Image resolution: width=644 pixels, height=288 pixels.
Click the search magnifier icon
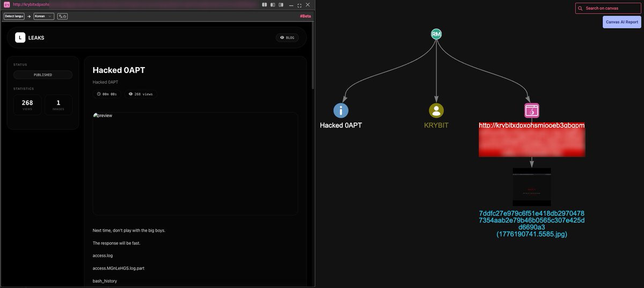pyautogui.click(x=580, y=9)
